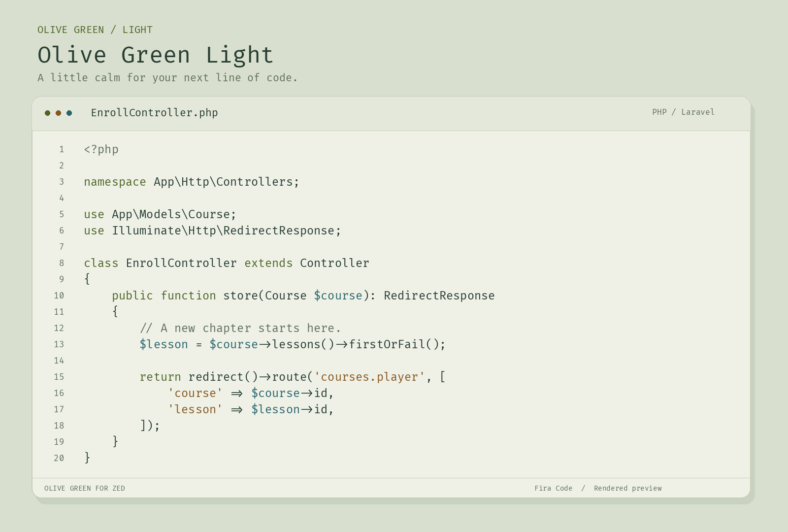Click the extends keyword

[268, 263]
